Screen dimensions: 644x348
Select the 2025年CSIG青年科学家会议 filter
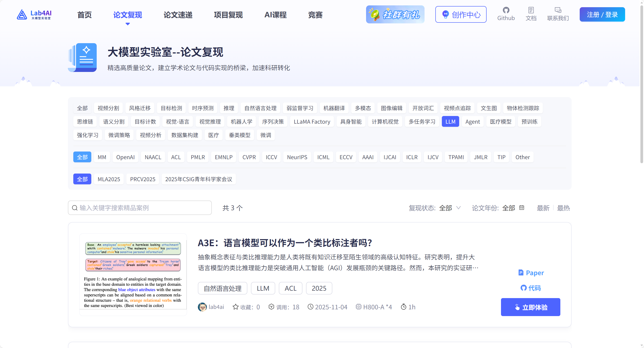(x=199, y=179)
